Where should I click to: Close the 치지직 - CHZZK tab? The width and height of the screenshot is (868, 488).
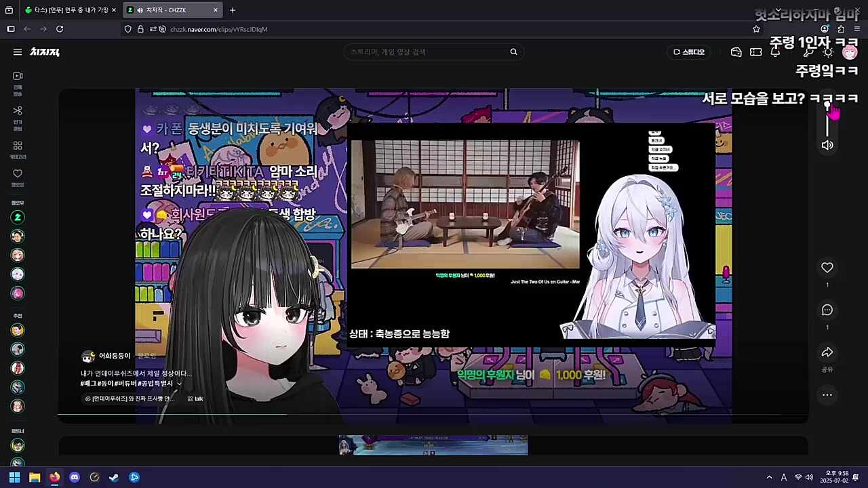pos(216,10)
